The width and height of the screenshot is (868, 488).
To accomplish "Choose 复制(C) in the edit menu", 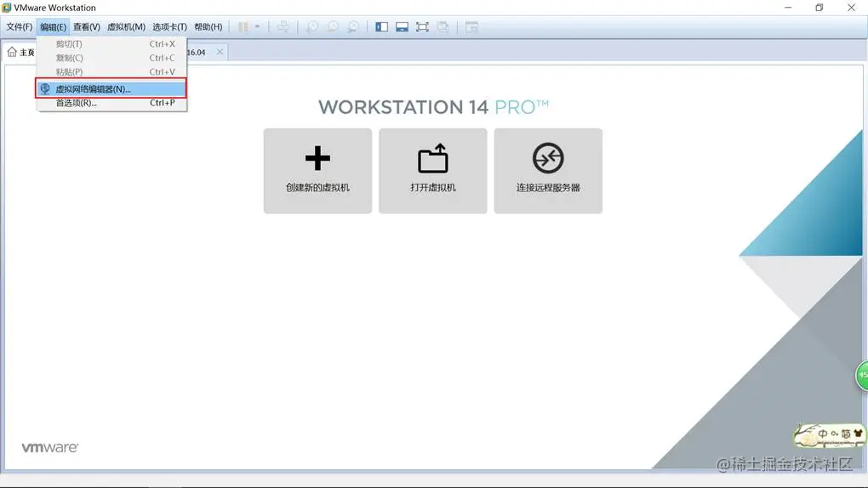I will coord(111,58).
